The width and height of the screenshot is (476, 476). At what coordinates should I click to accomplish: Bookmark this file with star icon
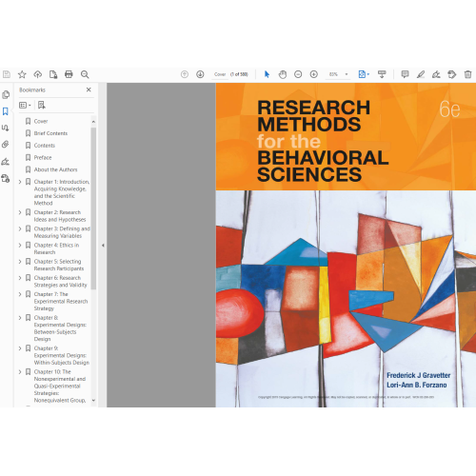pos(22,74)
